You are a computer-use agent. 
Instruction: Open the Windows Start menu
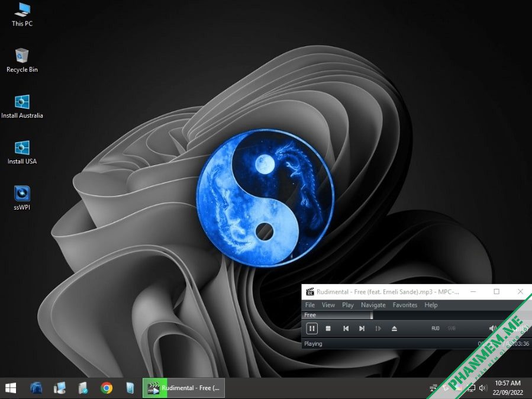[x=11, y=388]
